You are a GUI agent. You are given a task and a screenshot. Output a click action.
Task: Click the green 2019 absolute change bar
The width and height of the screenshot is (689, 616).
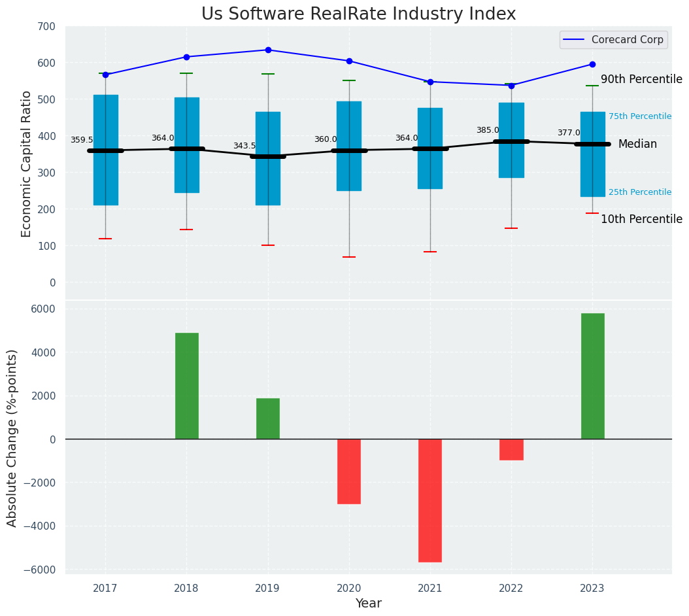point(268,419)
